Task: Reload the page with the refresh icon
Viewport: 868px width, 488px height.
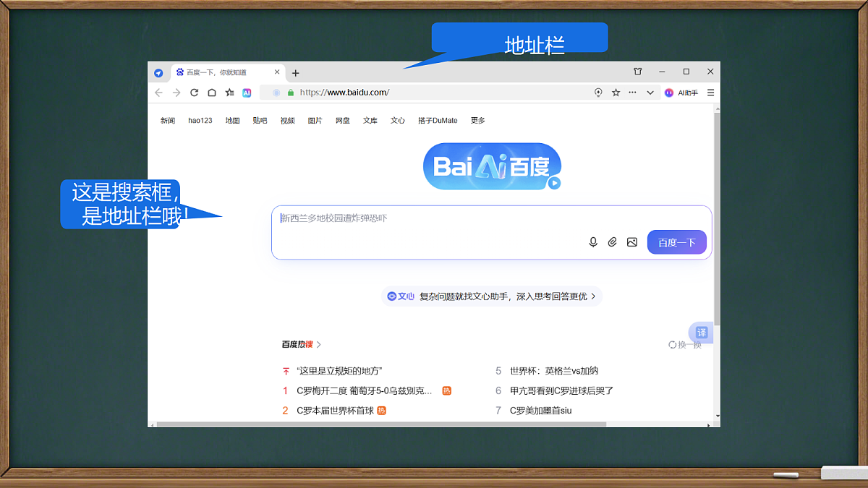Action: (194, 93)
